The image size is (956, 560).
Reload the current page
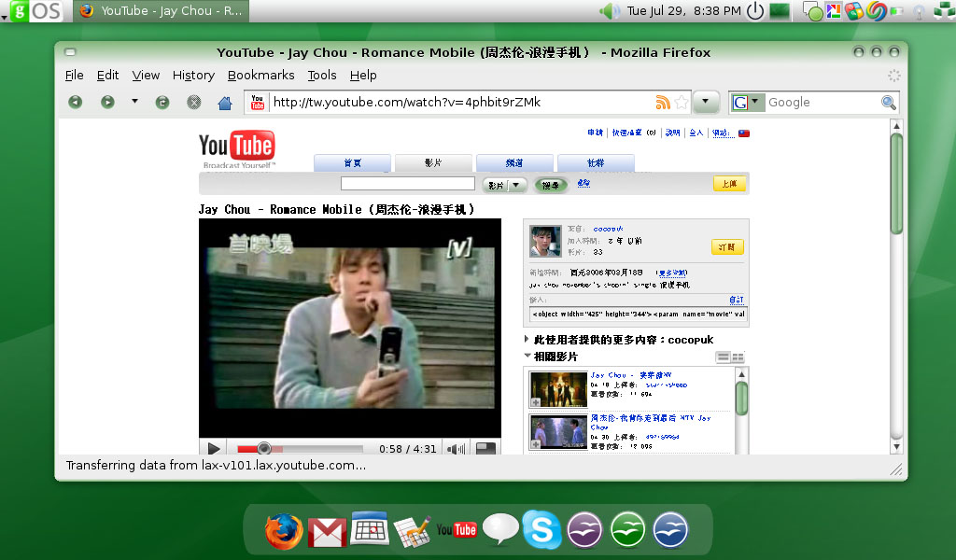[x=162, y=103]
